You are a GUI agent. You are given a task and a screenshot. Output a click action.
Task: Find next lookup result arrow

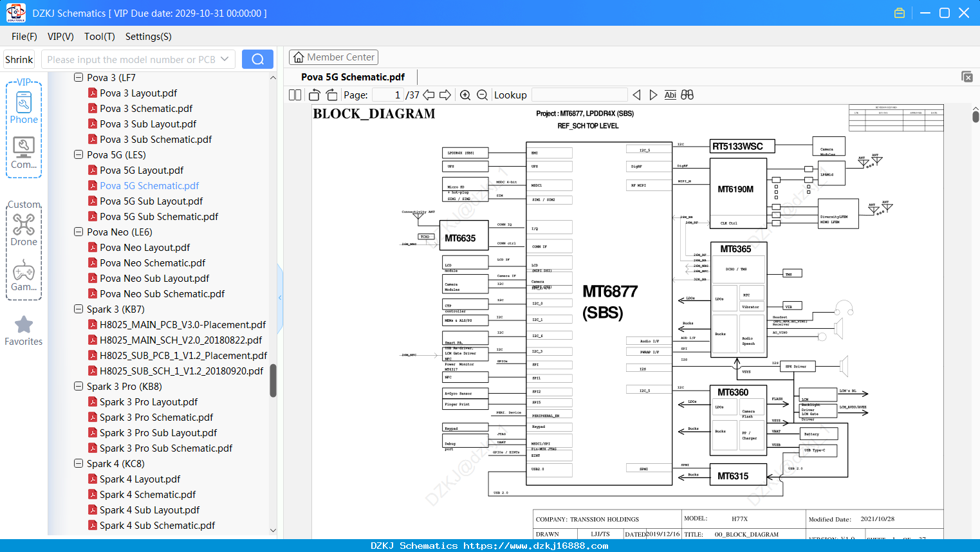[653, 95]
